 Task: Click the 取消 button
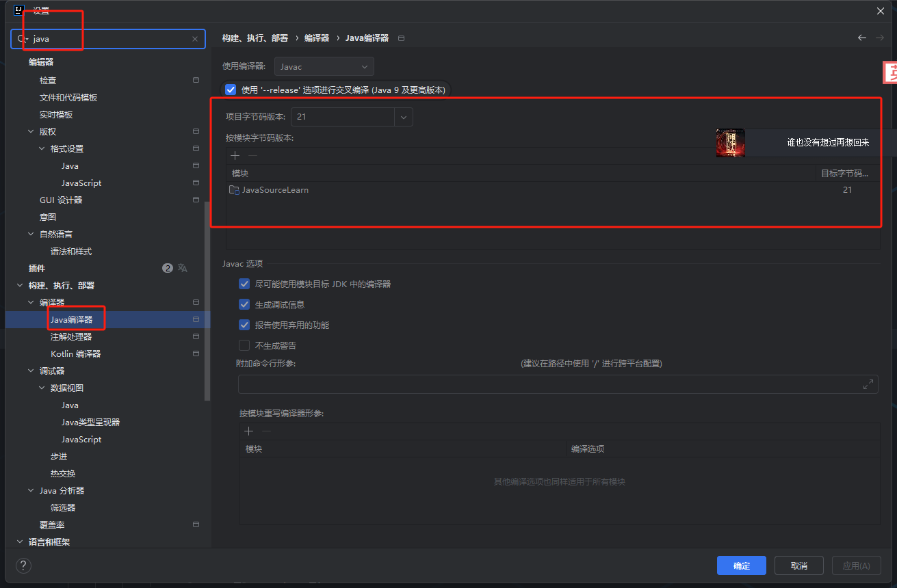tap(799, 565)
